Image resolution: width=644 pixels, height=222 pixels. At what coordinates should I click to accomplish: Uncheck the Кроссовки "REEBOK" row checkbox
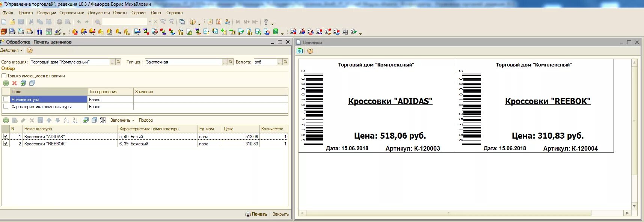click(x=6, y=143)
